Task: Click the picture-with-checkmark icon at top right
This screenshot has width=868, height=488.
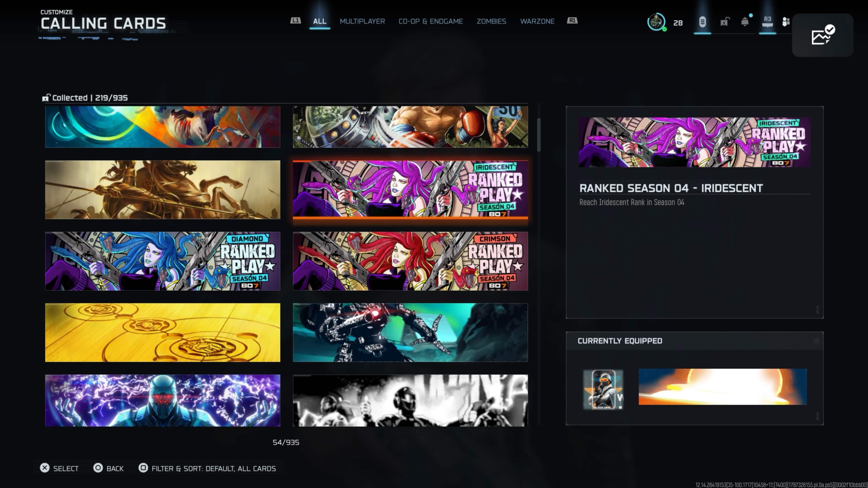Action: pos(823,35)
